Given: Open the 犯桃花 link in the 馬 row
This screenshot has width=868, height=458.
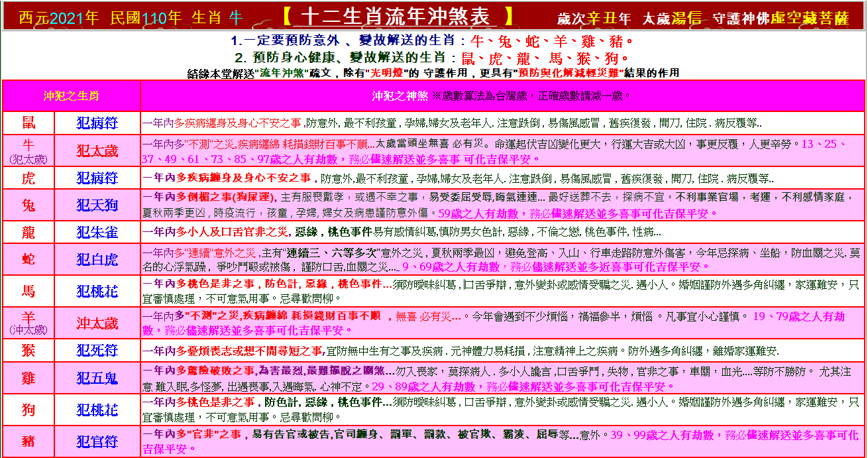Looking at the screenshot, I should pos(97,292).
